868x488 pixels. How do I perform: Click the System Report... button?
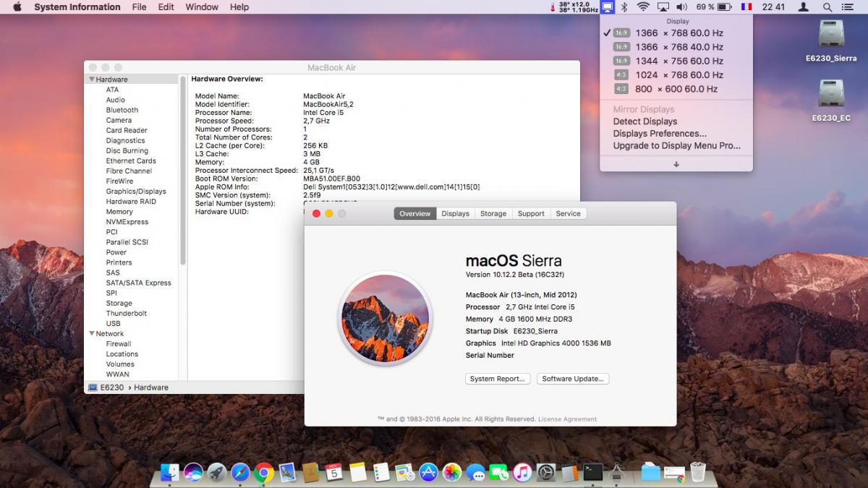pos(498,379)
